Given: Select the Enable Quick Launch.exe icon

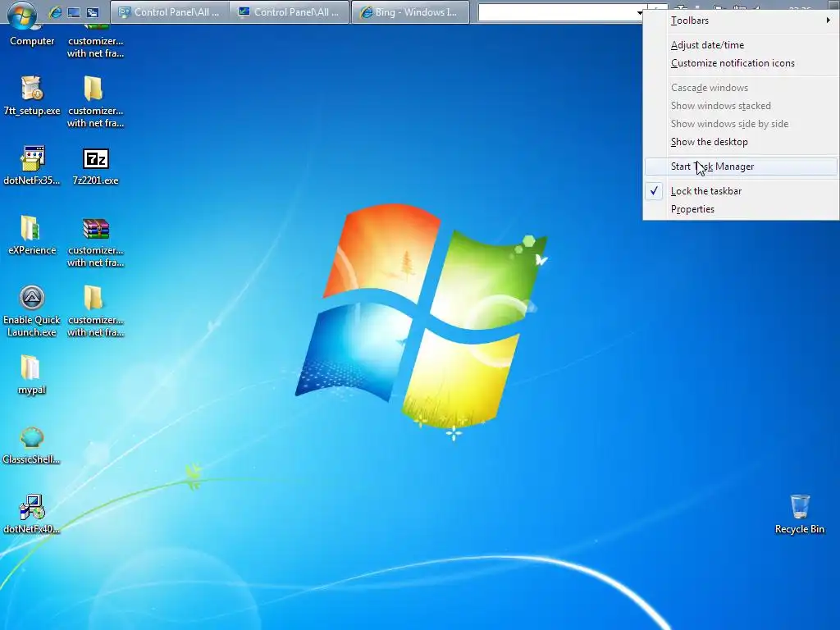Looking at the screenshot, I should [x=32, y=311].
